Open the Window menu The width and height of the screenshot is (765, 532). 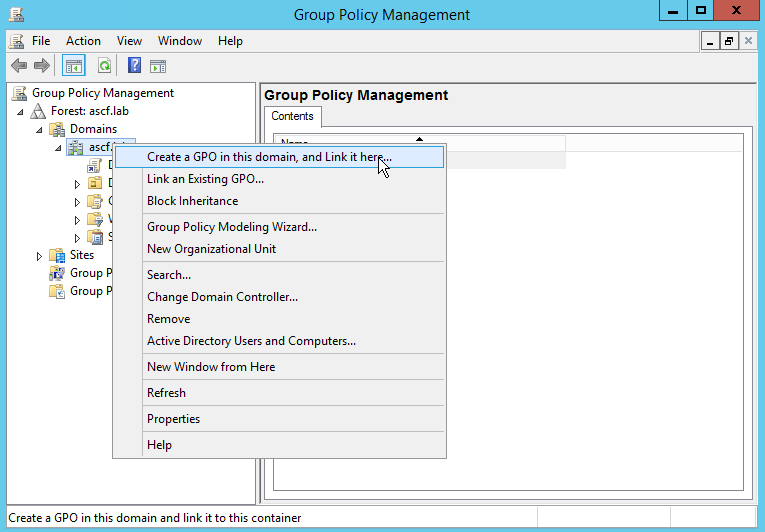180,41
